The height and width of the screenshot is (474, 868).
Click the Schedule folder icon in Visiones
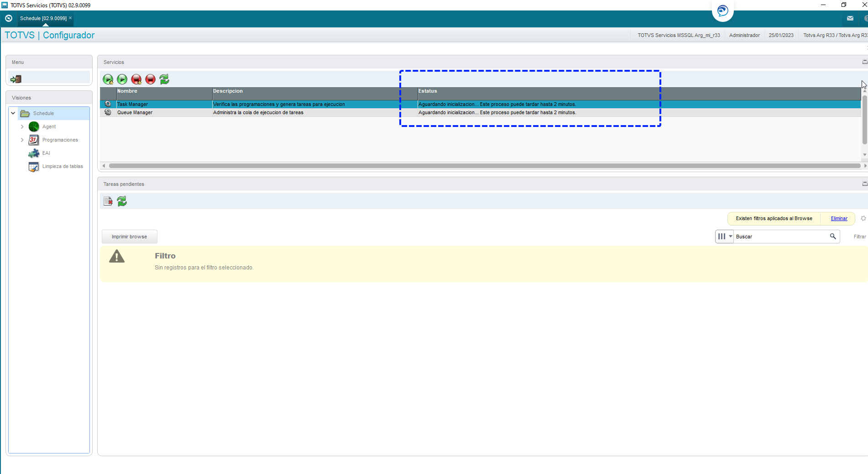(25, 113)
